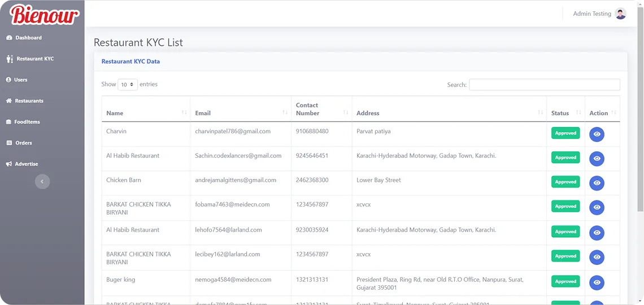Open the show entries count dropdown

128,85
